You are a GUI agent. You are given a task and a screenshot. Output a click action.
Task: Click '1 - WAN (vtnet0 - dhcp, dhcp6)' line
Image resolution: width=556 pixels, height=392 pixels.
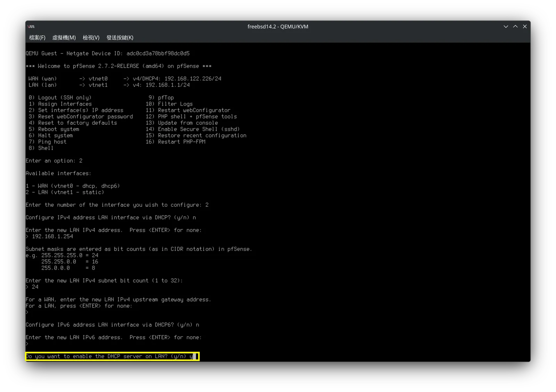[73, 186]
